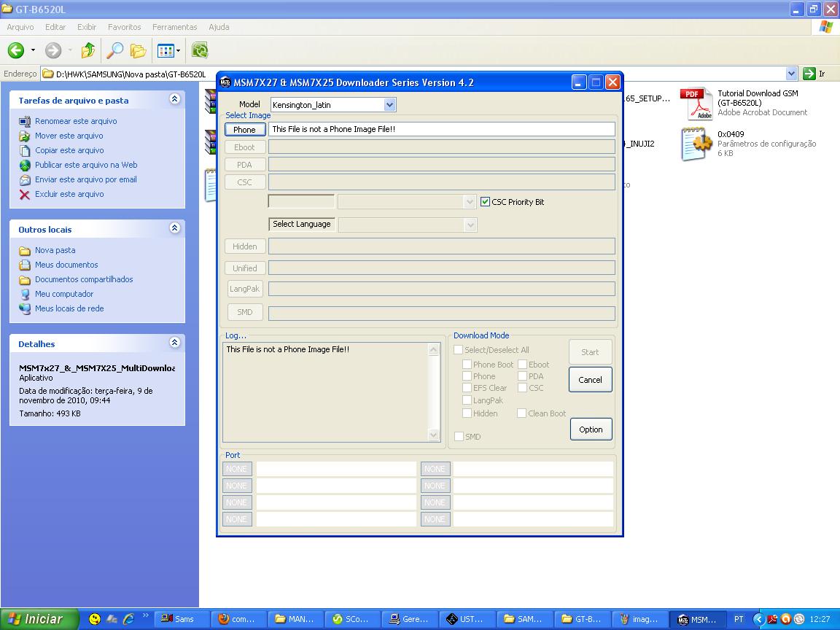
Task: Collapse the Detalhes panel
Action: (x=175, y=342)
